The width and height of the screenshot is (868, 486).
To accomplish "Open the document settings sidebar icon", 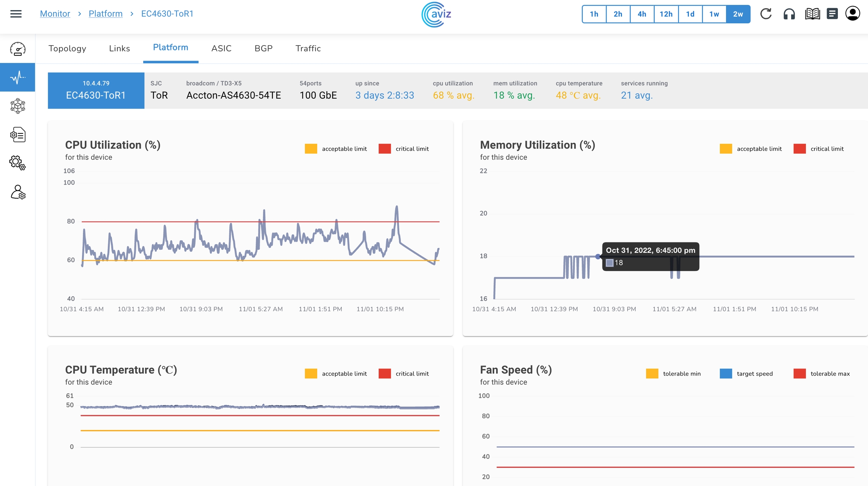I will (x=18, y=134).
